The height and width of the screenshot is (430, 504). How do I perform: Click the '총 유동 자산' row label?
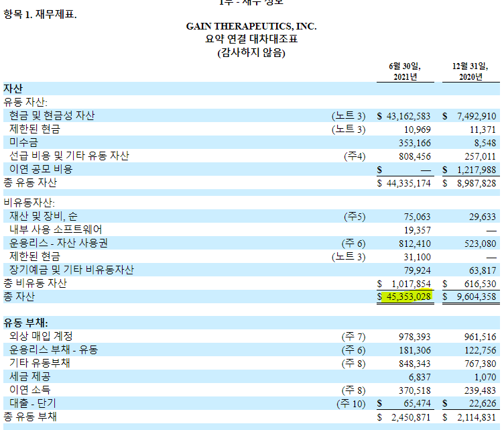click(30, 182)
